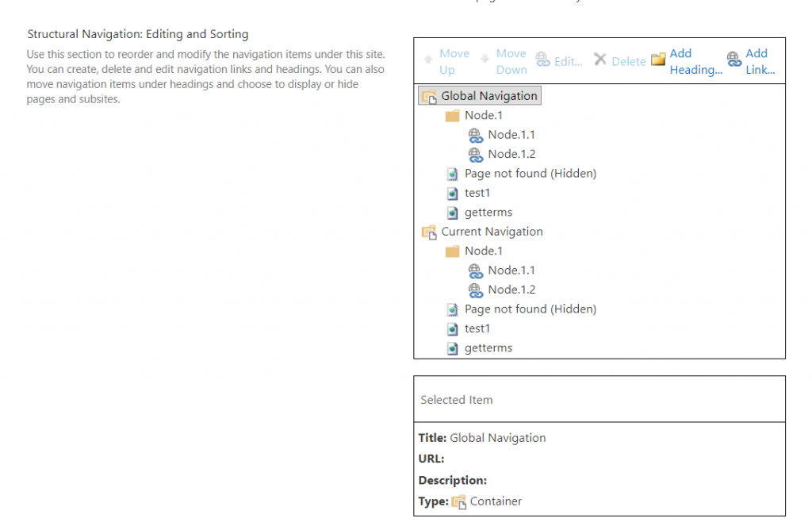Click the Edit link-chain icon in the toolbar
The height and width of the screenshot is (526, 812).
click(x=543, y=59)
